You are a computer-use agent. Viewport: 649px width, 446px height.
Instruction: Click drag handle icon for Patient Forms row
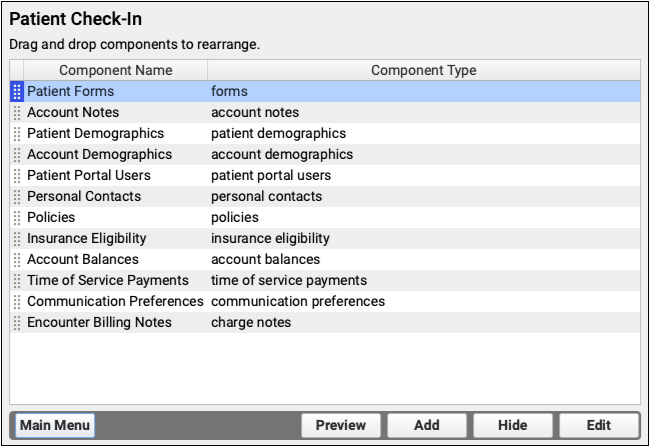pos(17,91)
